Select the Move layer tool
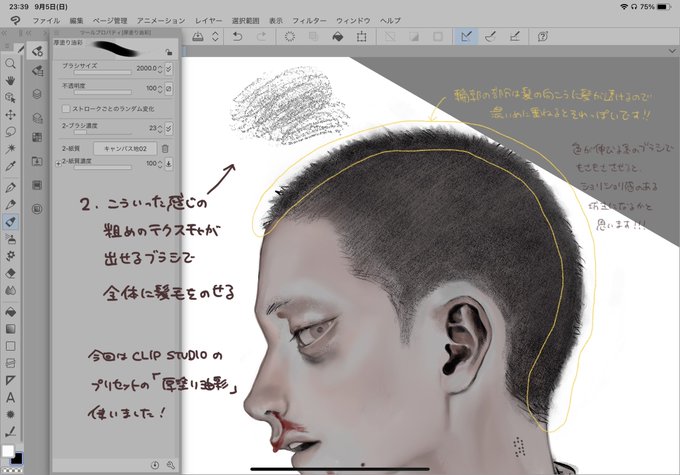This screenshot has width=680, height=475. click(x=10, y=115)
